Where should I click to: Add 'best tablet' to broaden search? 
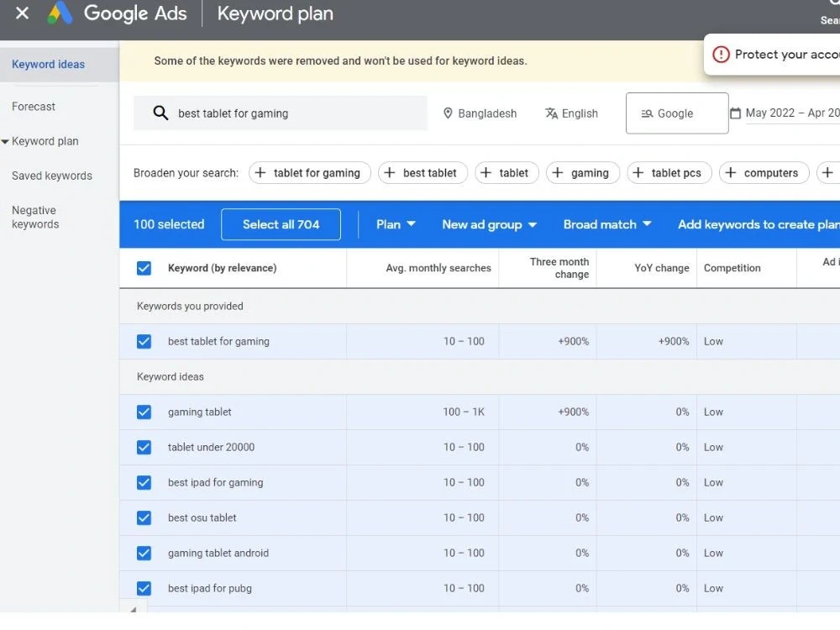click(x=423, y=173)
